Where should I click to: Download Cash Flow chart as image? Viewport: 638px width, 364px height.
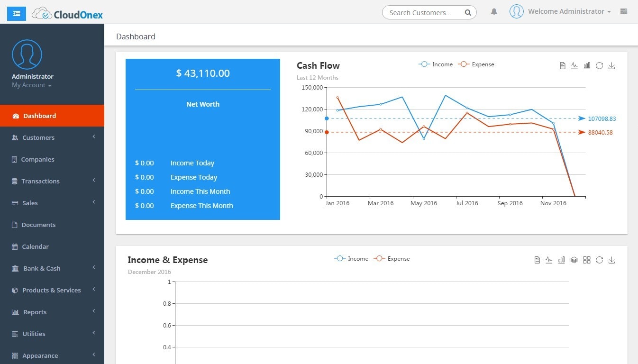611,66
